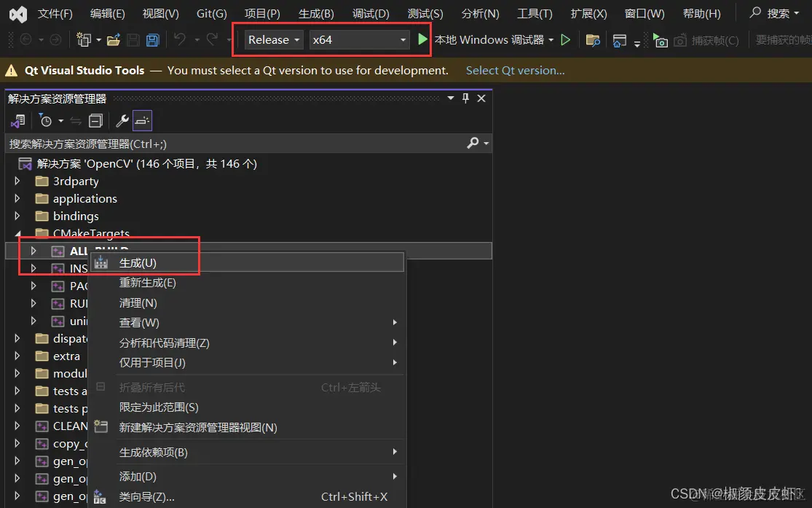Start debugging with the solid green play icon

pyautogui.click(x=422, y=39)
